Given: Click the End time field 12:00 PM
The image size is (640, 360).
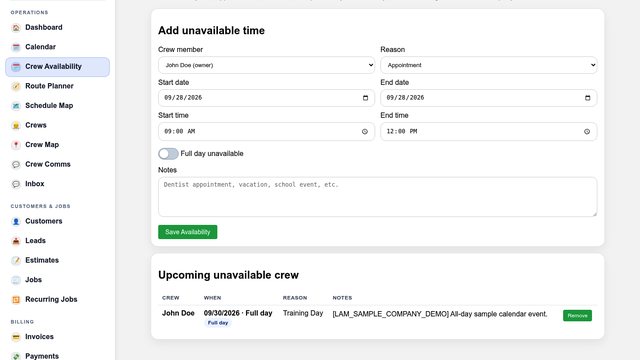Looking at the screenshot, I should coord(489,131).
